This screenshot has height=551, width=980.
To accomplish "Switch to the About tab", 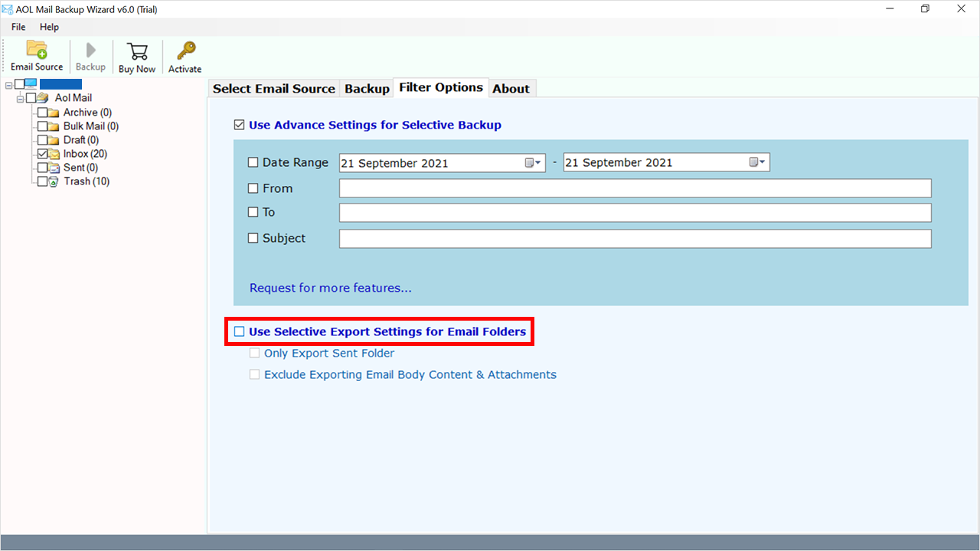I will tap(511, 89).
